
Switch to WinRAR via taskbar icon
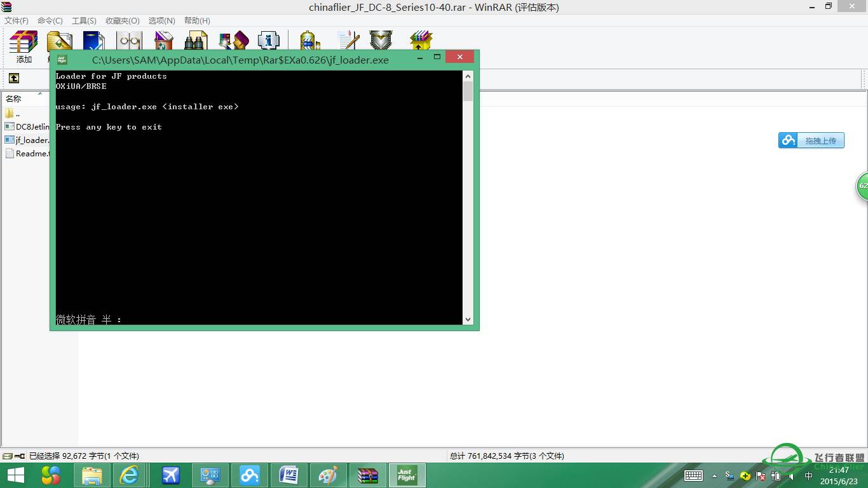tap(367, 475)
